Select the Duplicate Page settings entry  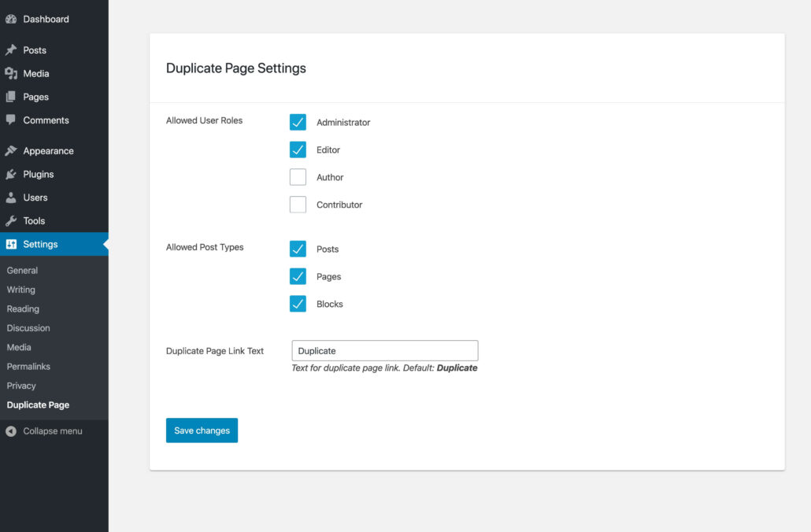(38, 405)
